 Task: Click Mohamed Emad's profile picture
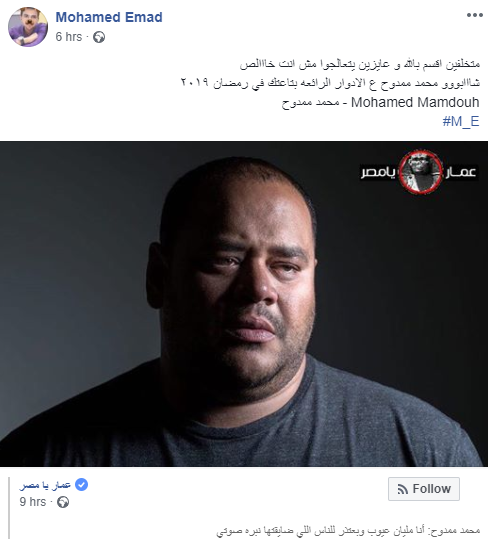[28, 27]
